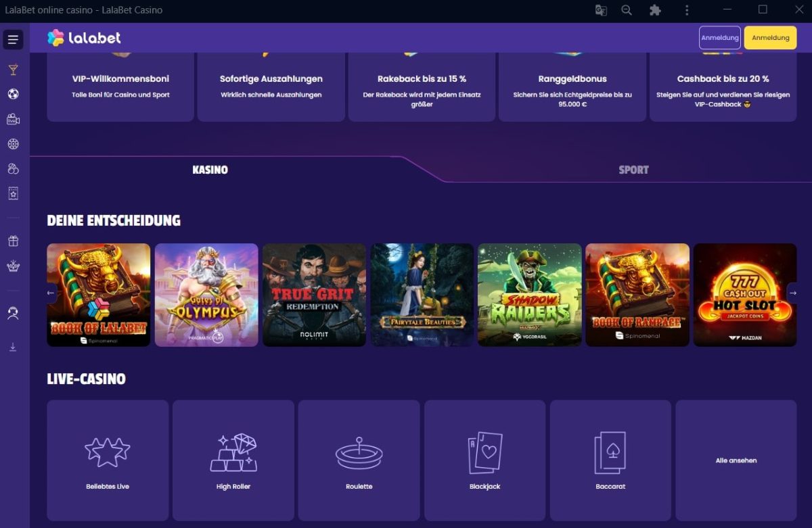Launch True Grit Redemption game

(314, 295)
